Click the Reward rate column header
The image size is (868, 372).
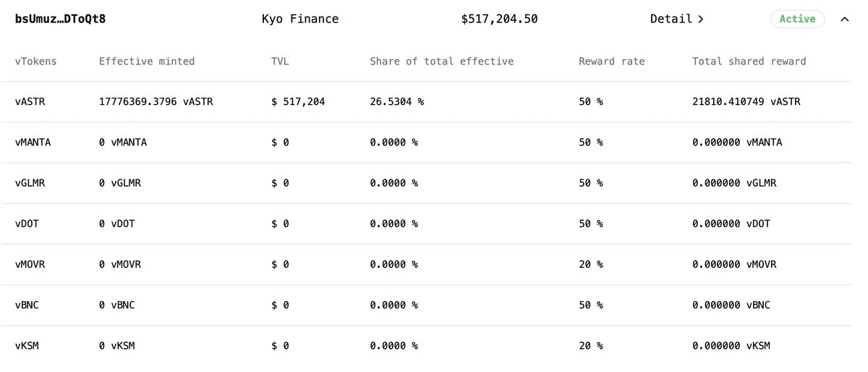tap(611, 62)
